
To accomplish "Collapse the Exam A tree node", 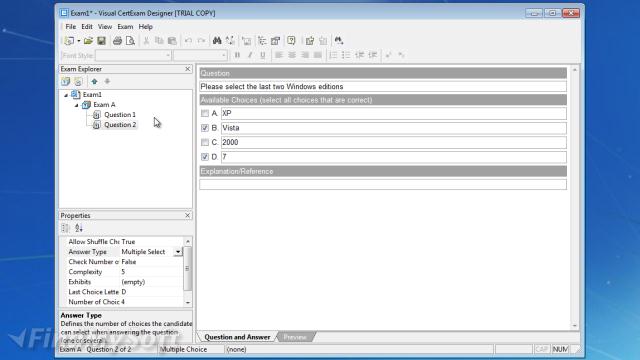I will (76, 105).
